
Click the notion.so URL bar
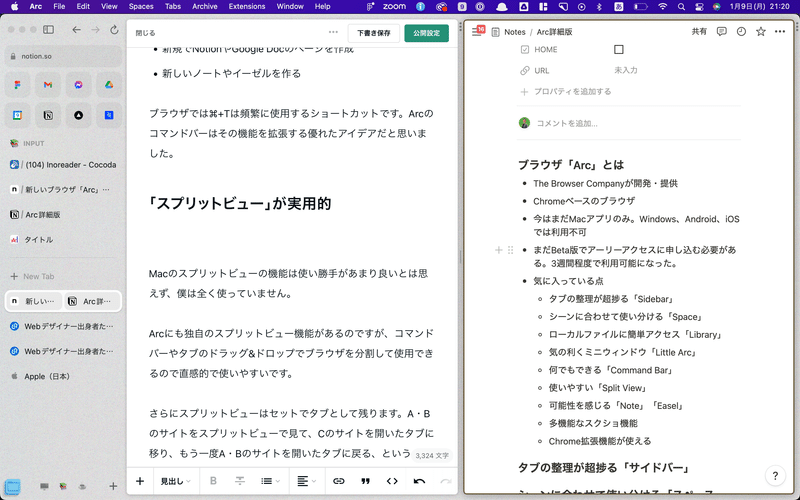click(63, 56)
